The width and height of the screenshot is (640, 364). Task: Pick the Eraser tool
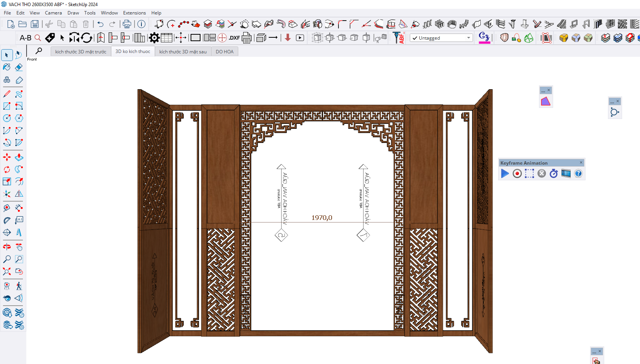coord(19,67)
